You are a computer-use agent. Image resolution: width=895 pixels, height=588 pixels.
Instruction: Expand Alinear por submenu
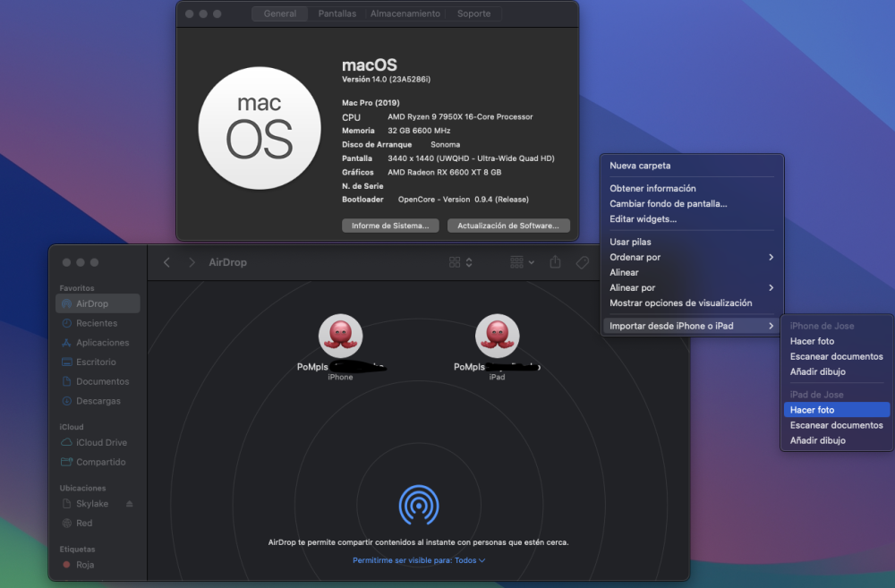tap(692, 287)
